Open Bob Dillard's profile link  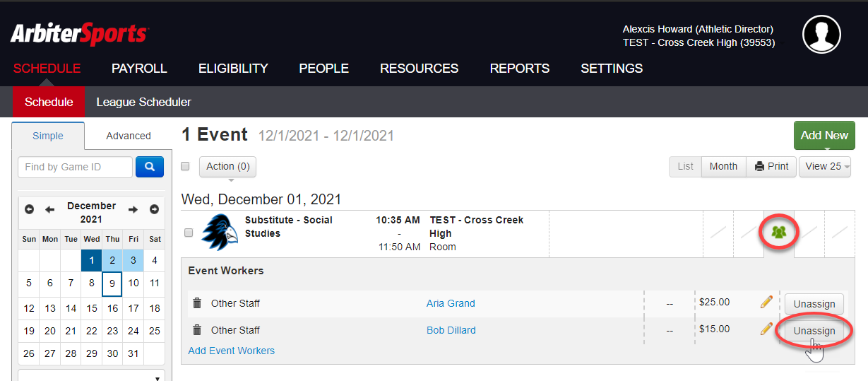point(451,330)
